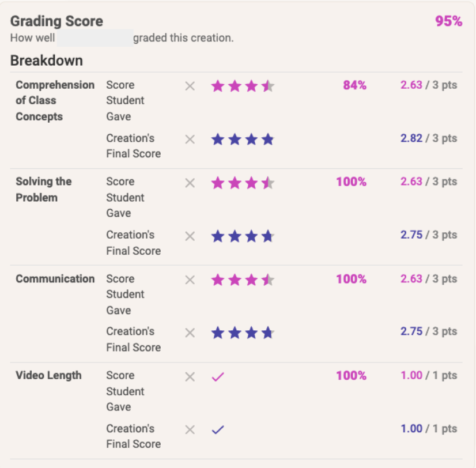The height and width of the screenshot is (468, 476).
Task: Click X icon beside Comprehension final score
Action: click(190, 139)
